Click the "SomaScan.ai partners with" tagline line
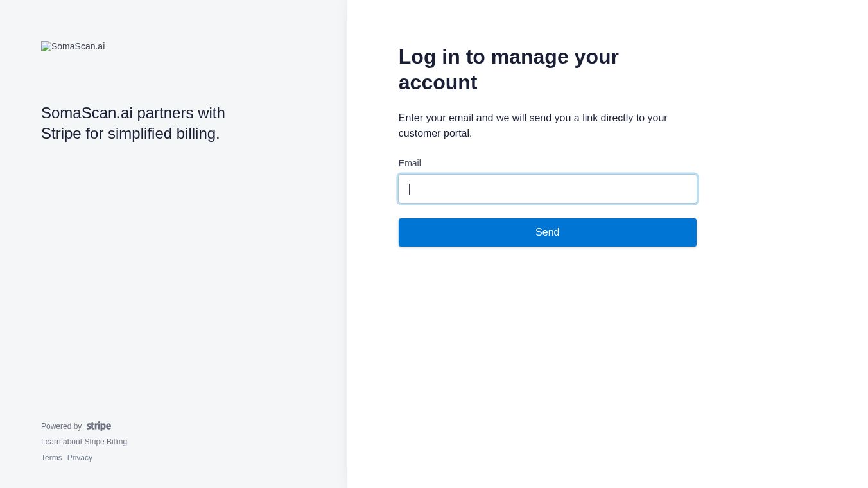 pyautogui.click(x=133, y=113)
